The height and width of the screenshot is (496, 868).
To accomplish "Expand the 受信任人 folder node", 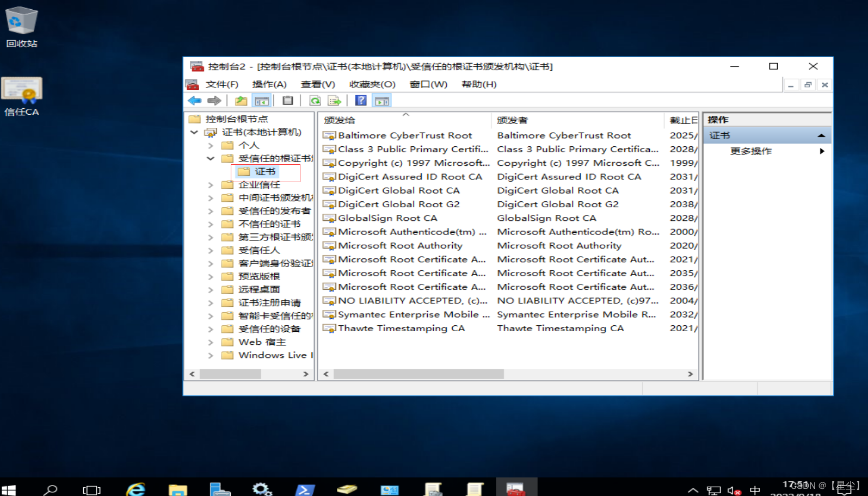I will [x=211, y=251].
